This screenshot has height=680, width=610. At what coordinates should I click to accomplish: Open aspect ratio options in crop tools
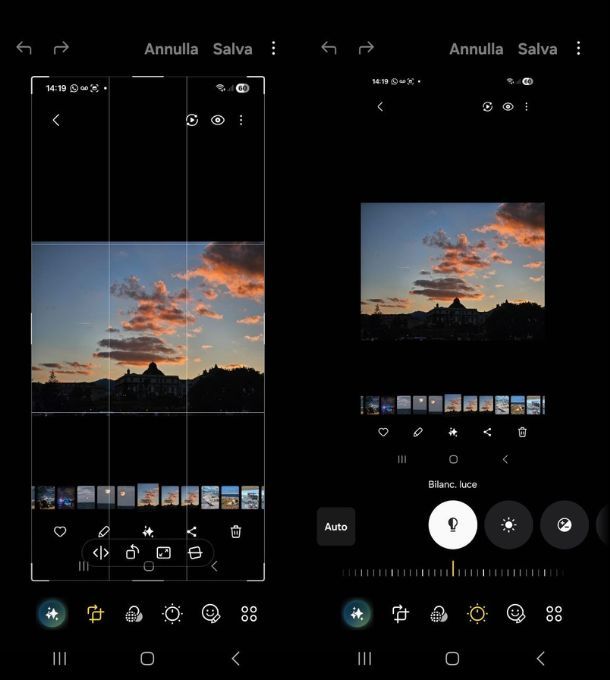tap(163, 553)
